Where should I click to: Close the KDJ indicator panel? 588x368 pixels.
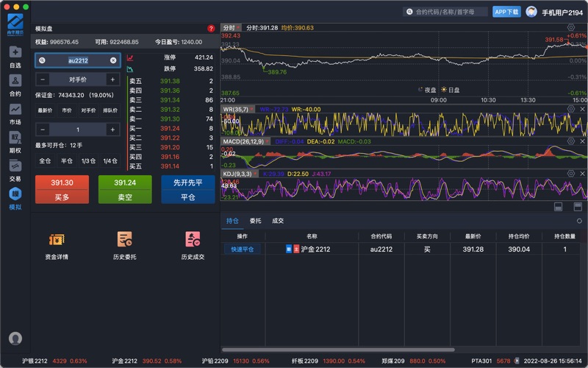(x=582, y=172)
